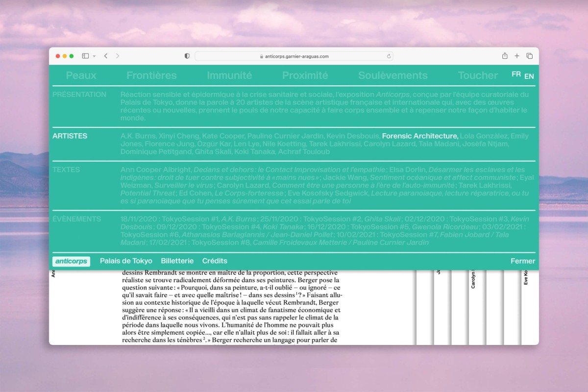
Task: Click the Share icon in the toolbar
Action: [x=504, y=56]
